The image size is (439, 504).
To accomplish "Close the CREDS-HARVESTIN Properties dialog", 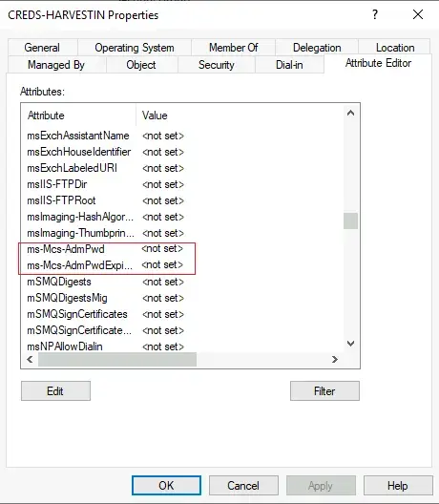I will tap(418, 14).
